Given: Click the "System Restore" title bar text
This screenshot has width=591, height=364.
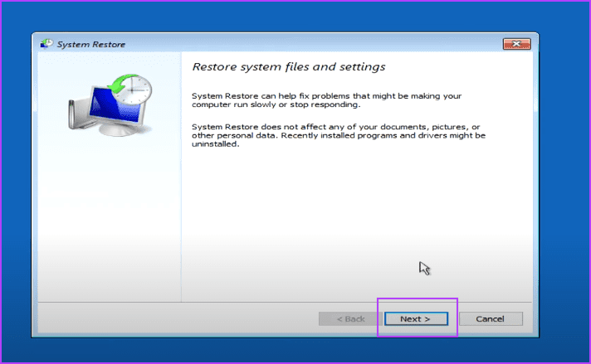Looking at the screenshot, I should [x=91, y=44].
